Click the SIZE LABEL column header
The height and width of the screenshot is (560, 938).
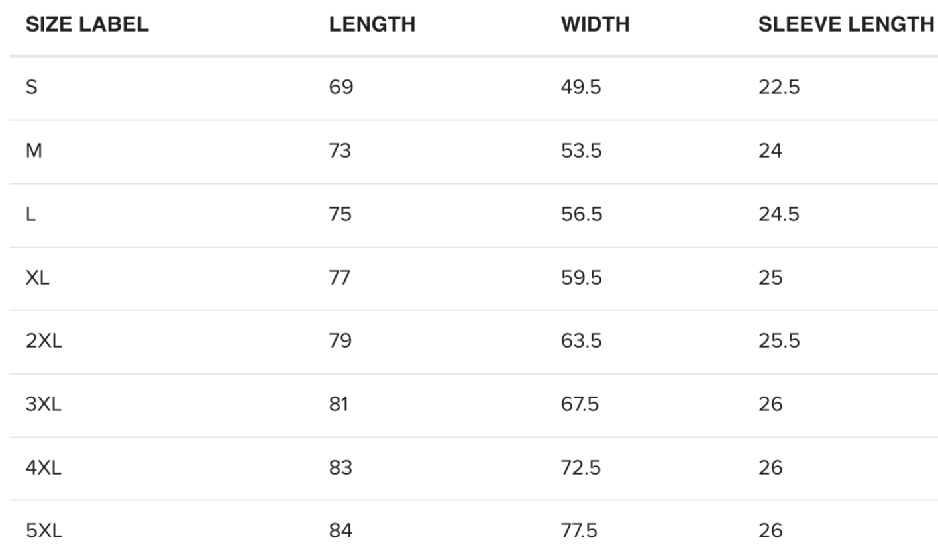click(x=87, y=24)
